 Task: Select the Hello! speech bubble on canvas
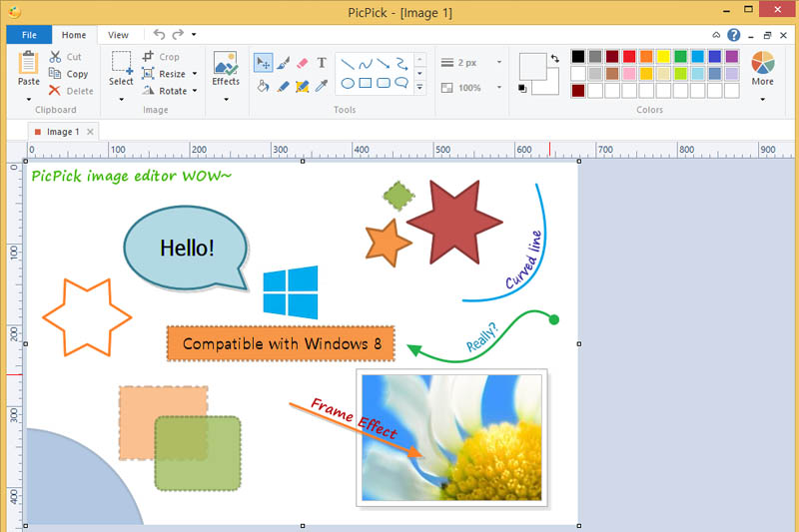[x=187, y=248]
